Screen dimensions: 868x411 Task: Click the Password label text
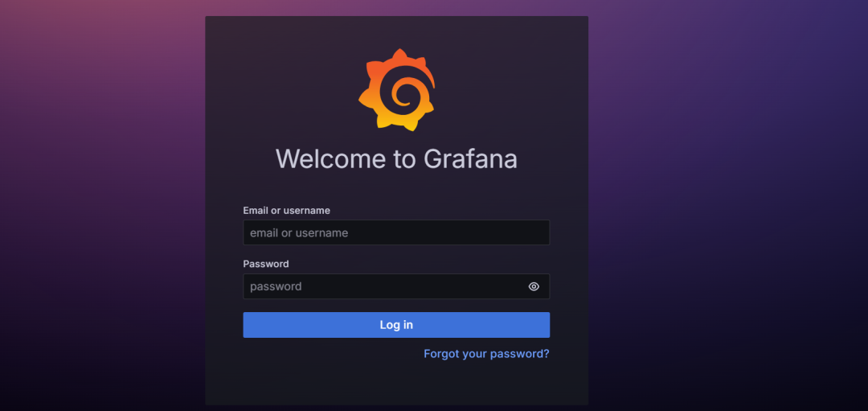click(266, 264)
